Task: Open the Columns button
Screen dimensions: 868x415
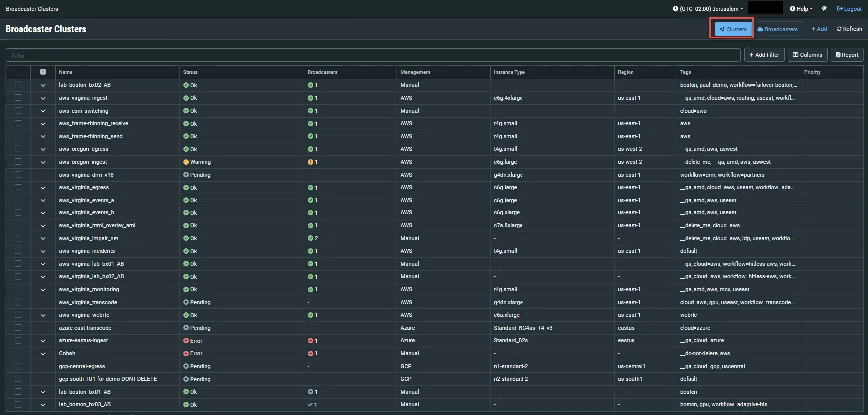Action: pos(808,55)
